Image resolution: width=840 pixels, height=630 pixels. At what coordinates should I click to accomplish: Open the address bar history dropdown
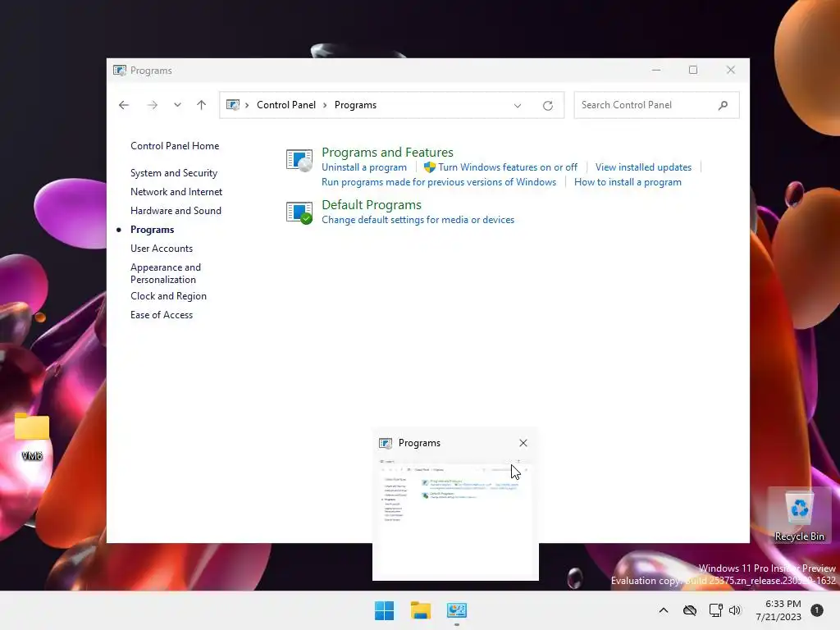pyautogui.click(x=518, y=106)
